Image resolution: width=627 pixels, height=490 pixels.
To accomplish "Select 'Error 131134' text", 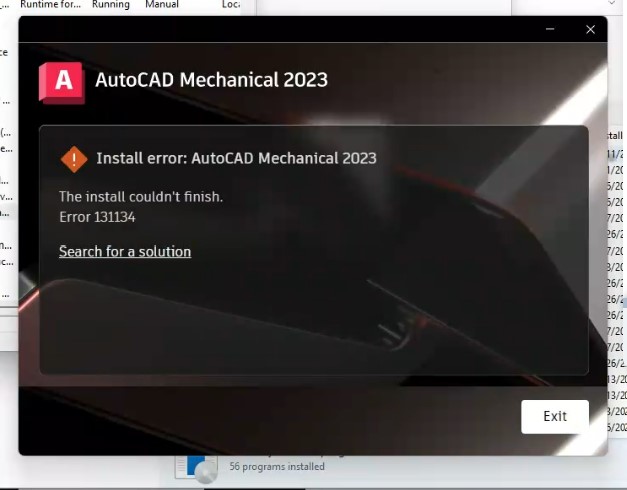I will [97, 217].
